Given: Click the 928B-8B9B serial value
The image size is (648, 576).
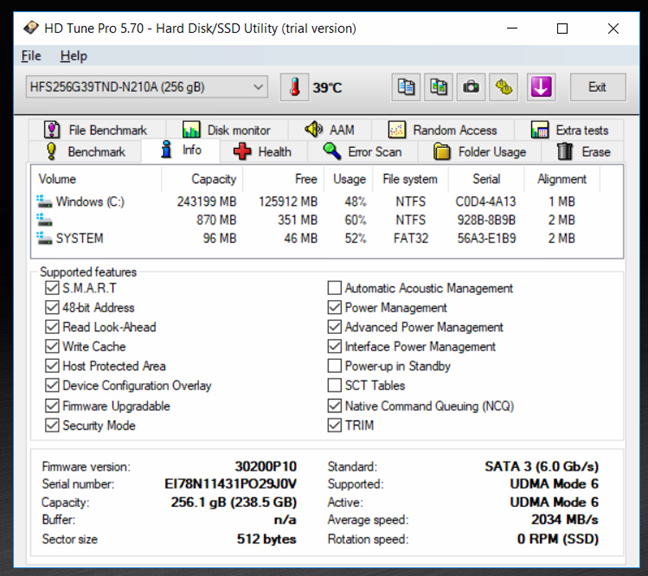Looking at the screenshot, I should [486, 219].
